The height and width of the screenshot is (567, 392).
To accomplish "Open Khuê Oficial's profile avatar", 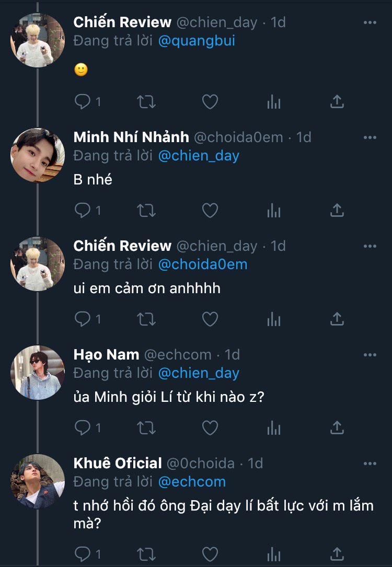I will [x=37, y=481].
